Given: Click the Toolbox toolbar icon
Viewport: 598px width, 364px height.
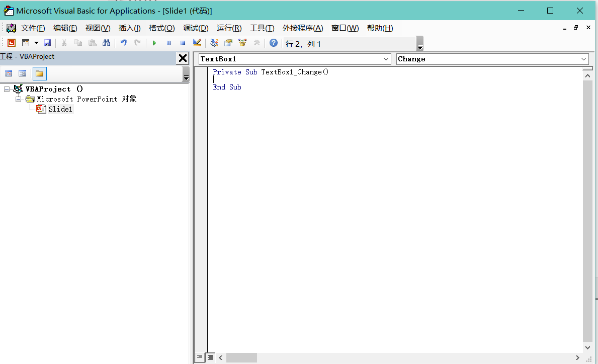Looking at the screenshot, I should coord(257,43).
